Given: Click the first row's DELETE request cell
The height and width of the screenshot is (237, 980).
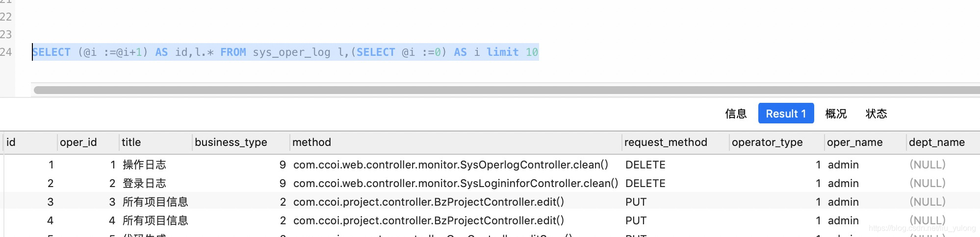Looking at the screenshot, I should point(645,165).
